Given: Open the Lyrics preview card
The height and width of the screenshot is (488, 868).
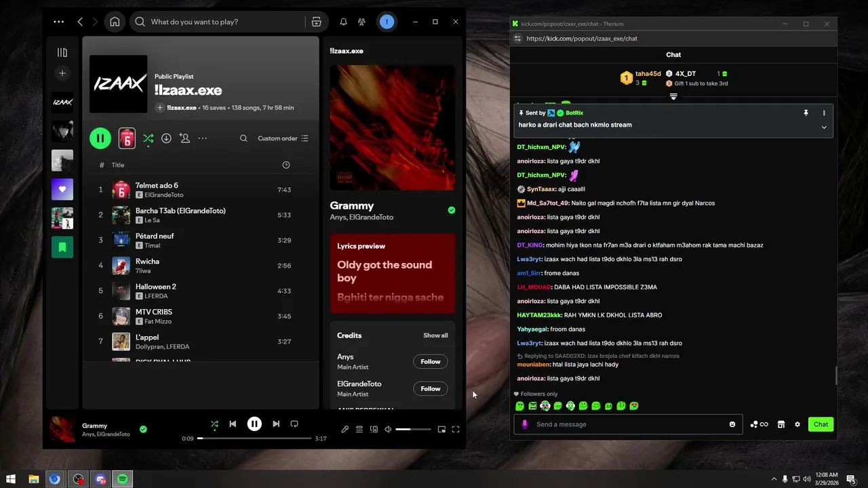Looking at the screenshot, I should 393,274.
